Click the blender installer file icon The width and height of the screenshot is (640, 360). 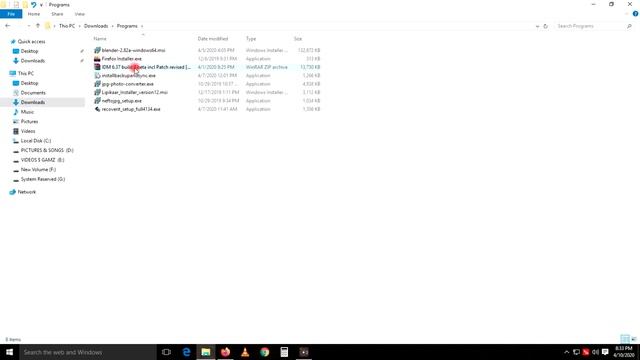click(x=97, y=50)
